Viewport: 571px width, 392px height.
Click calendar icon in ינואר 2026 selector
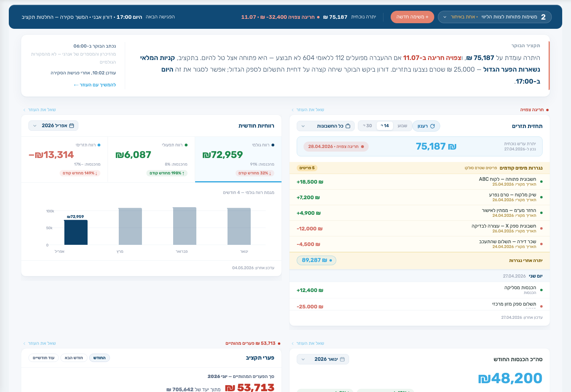pos(342,359)
